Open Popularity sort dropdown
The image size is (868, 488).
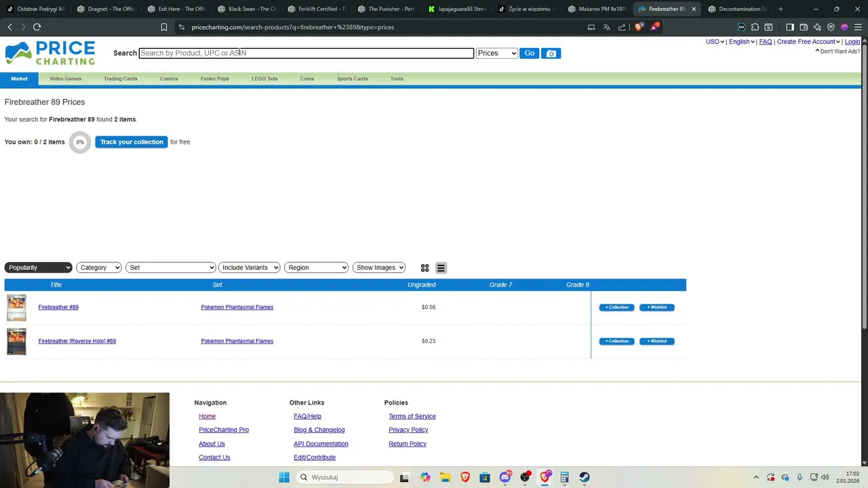tap(38, 268)
